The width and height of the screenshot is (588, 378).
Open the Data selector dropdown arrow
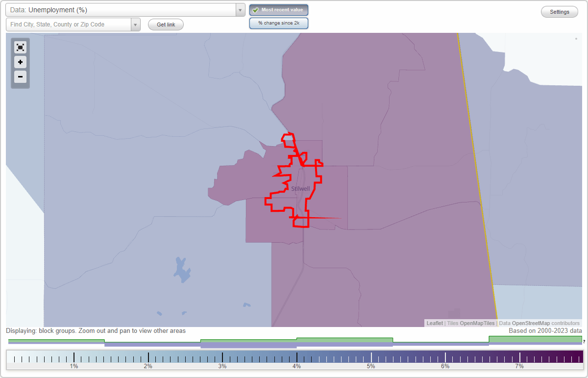coord(239,10)
